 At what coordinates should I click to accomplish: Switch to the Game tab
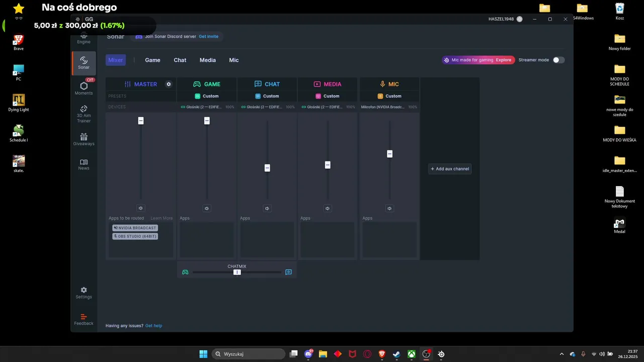[x=152, y=60]
